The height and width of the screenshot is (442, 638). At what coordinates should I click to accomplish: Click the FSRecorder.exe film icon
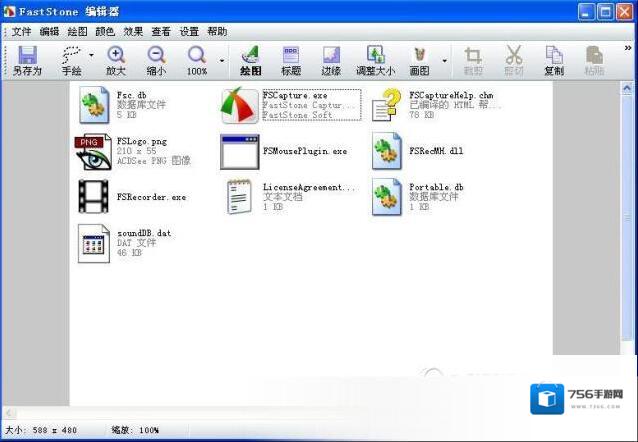tap(95, 197)
